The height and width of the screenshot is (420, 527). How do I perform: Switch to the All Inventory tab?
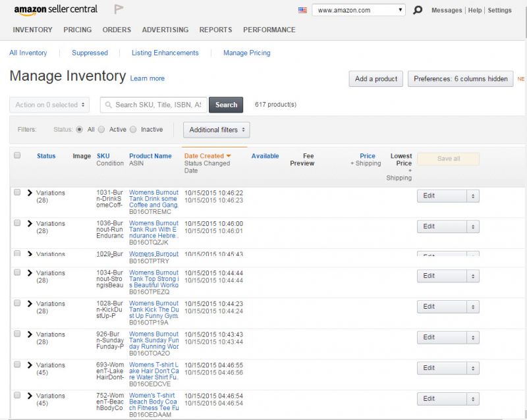click(x=28, y=53)
